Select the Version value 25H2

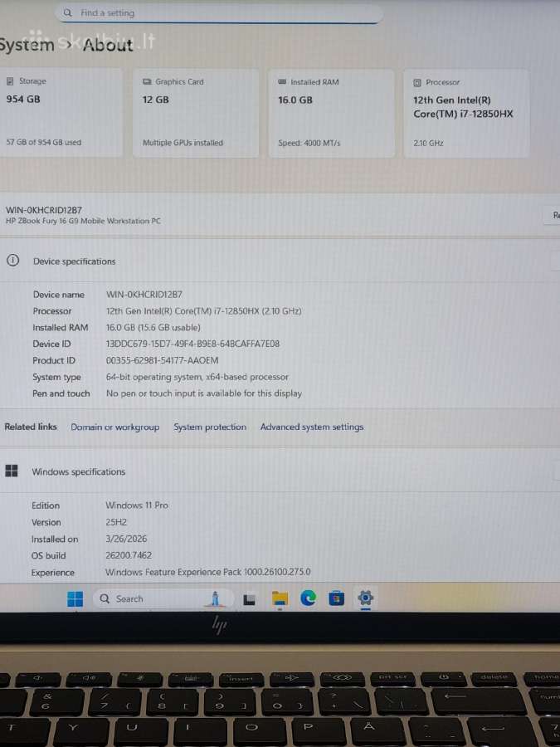(116, 522)
